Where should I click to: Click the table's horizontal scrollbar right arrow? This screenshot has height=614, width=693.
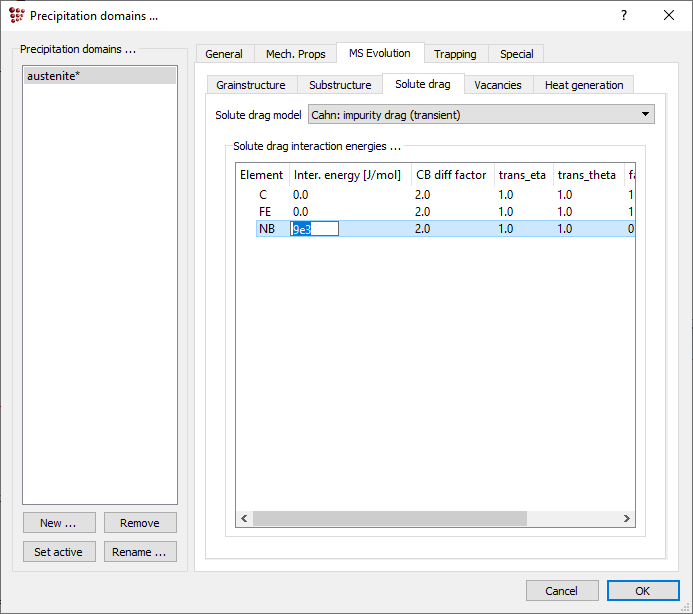[x=627, y=519]
